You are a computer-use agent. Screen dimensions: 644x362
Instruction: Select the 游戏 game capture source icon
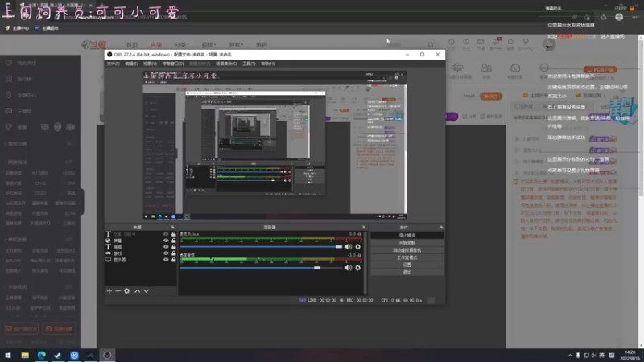click(x=109, y=253)
